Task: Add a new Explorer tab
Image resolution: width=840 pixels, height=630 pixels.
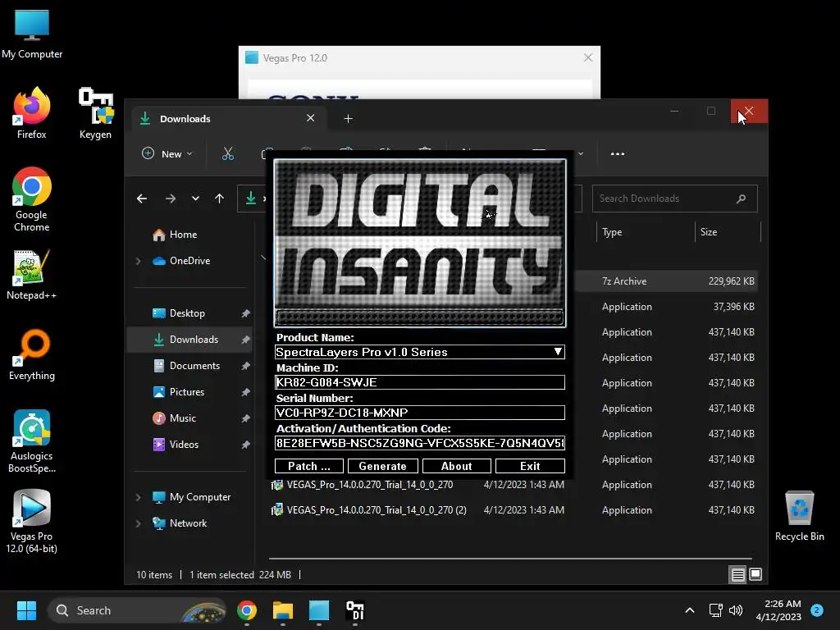Action: 348,119
